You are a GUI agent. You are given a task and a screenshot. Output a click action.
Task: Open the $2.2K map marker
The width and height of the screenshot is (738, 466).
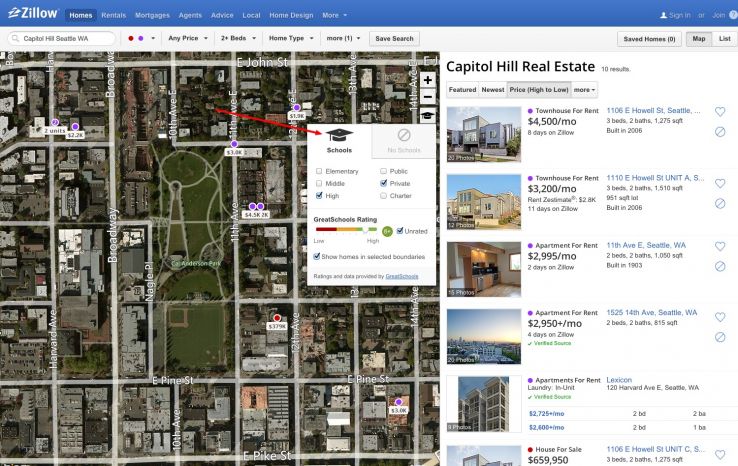click(x=75, y=127)
